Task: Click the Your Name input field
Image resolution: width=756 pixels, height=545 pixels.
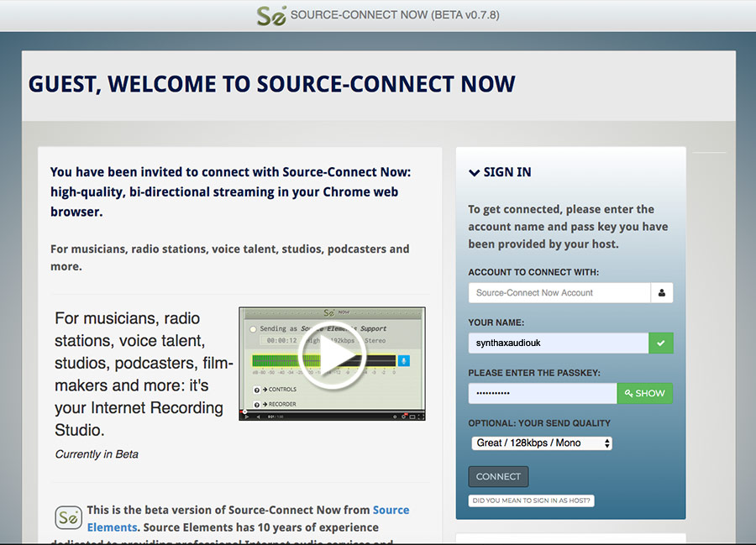Action: pyautogui.click(x=559, y=343)
